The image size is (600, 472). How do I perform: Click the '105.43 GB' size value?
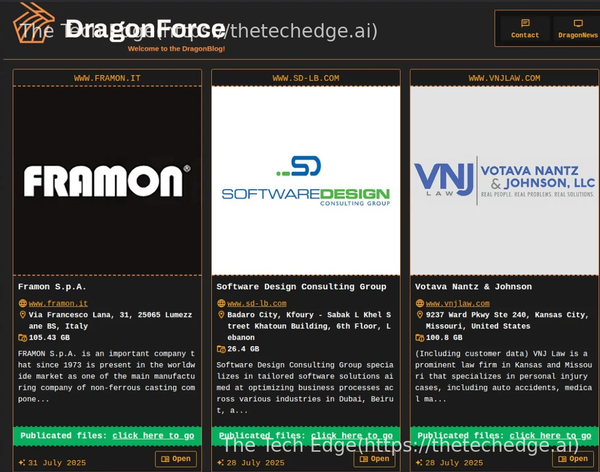point(49,338)
